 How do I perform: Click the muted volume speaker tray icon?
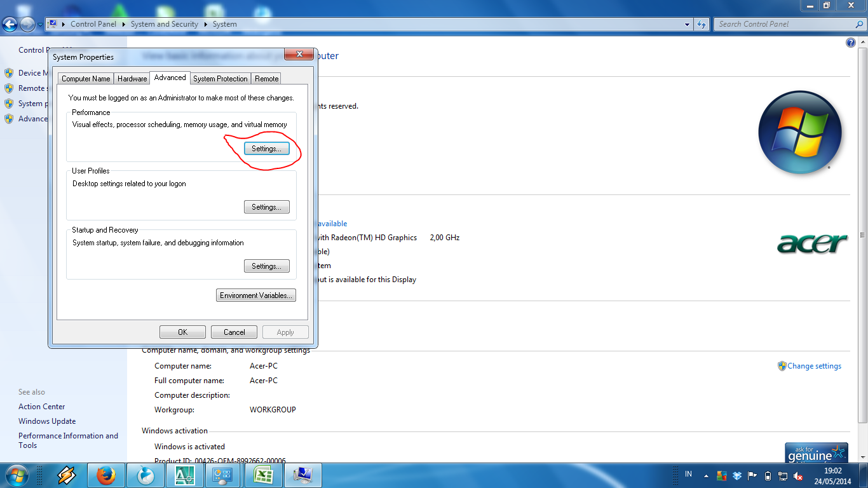click(x=798, y=475)
